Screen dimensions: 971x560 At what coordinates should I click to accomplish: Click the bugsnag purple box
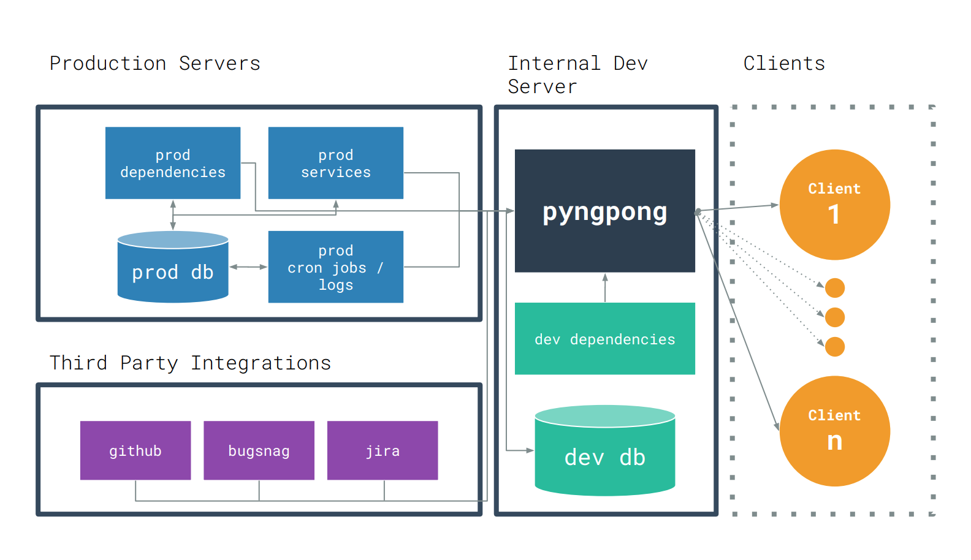point(259,450)
